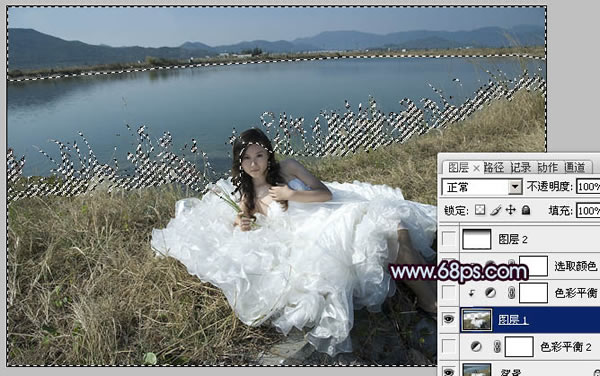The height and width of the screenshot is (376, 600).
Task: Click the 色彩平衡 2 adjustment circle icon
Action: pos(476,347)
